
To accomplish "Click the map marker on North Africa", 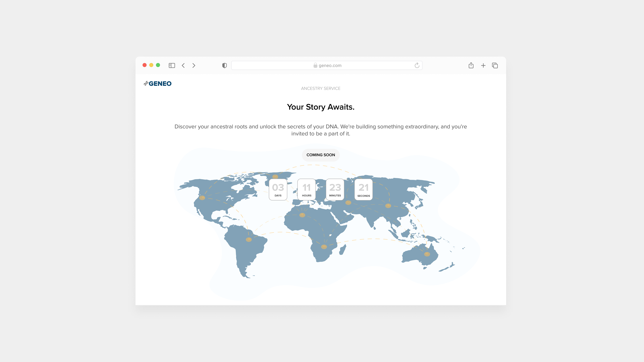I will [302, 215].
